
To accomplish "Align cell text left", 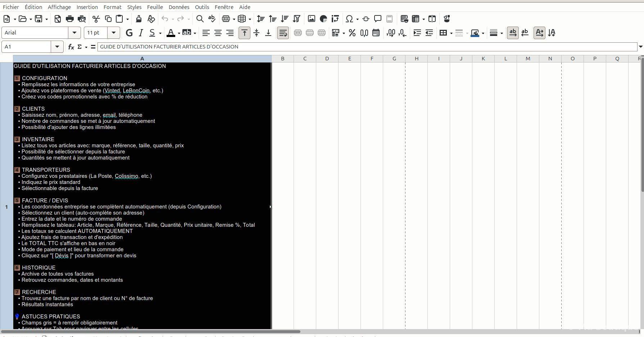I will tap(206, 33).
